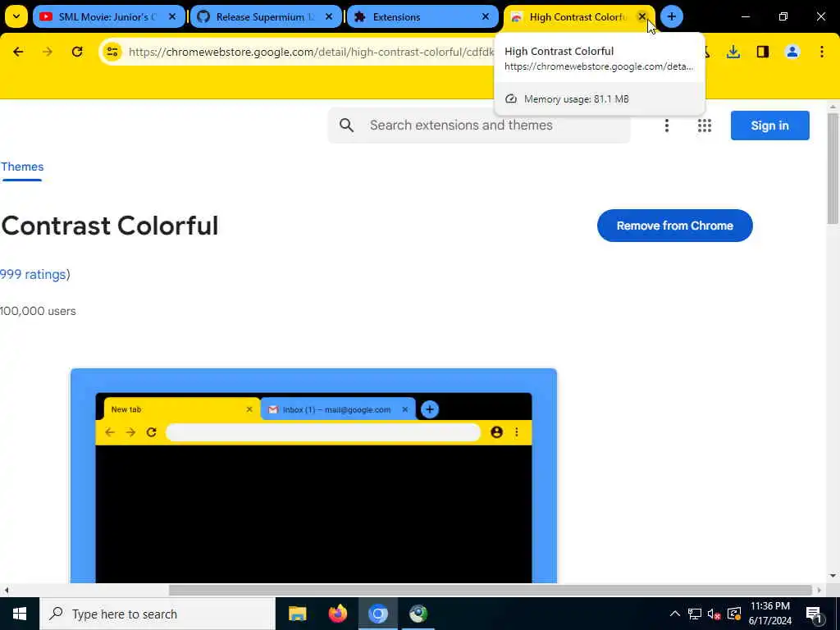Click Remove from Chrome button
The image size is (840, 630).
pos(674,226)
